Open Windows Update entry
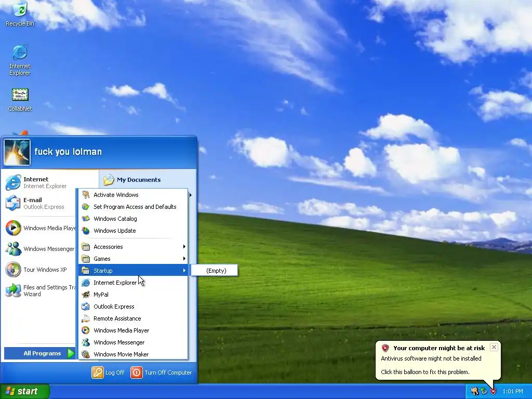Screen dimensions: 532x399 (x=134, y=230)
